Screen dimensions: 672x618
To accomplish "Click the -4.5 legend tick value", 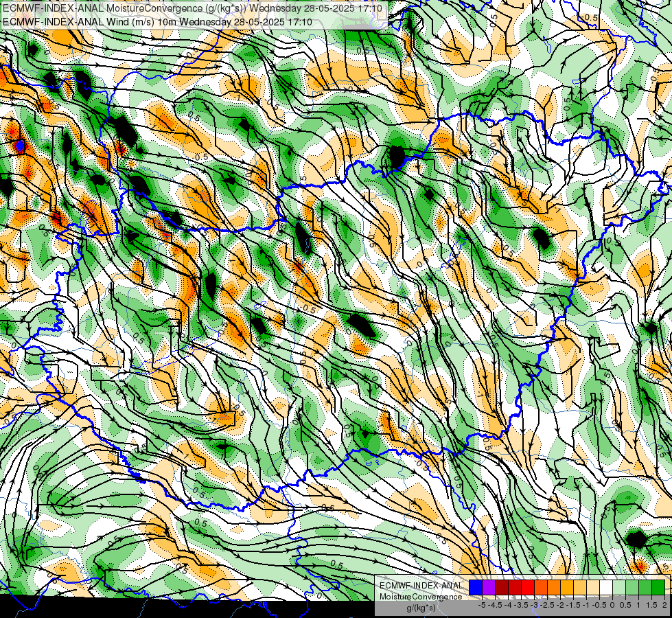I will [495, 605].
